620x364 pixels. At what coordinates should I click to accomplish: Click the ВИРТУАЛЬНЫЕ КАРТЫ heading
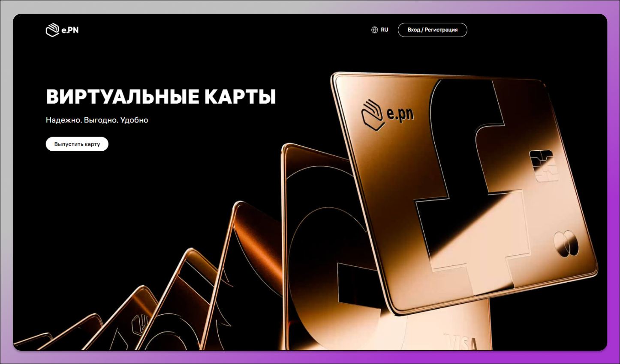(x=160, y=97)
